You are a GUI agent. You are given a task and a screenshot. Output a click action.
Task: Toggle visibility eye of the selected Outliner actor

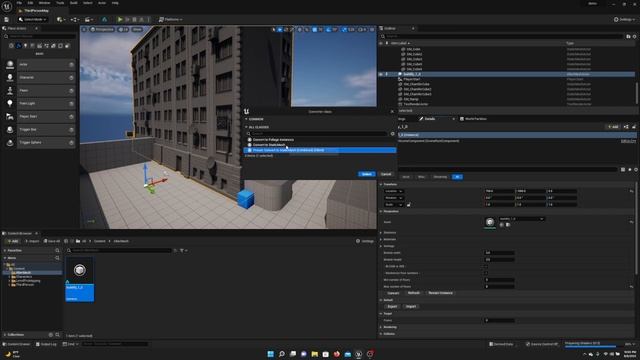point(381,74)
